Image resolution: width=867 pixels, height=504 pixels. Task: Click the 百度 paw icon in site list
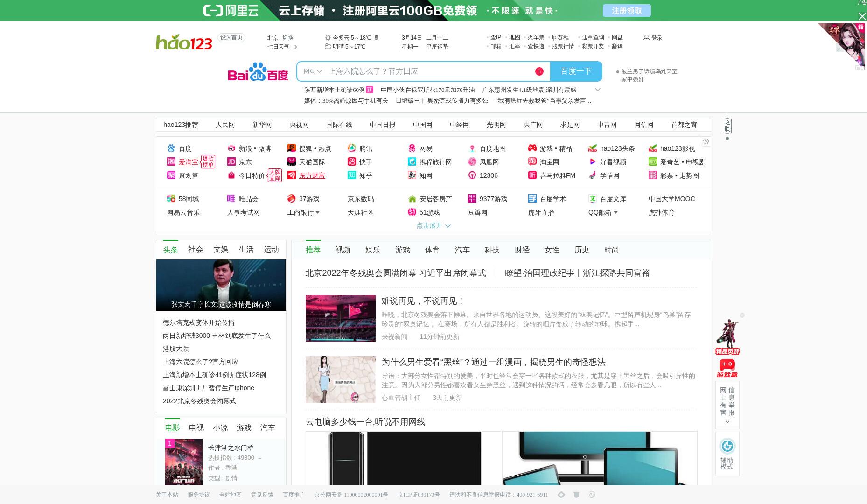(x=171, y=148)
